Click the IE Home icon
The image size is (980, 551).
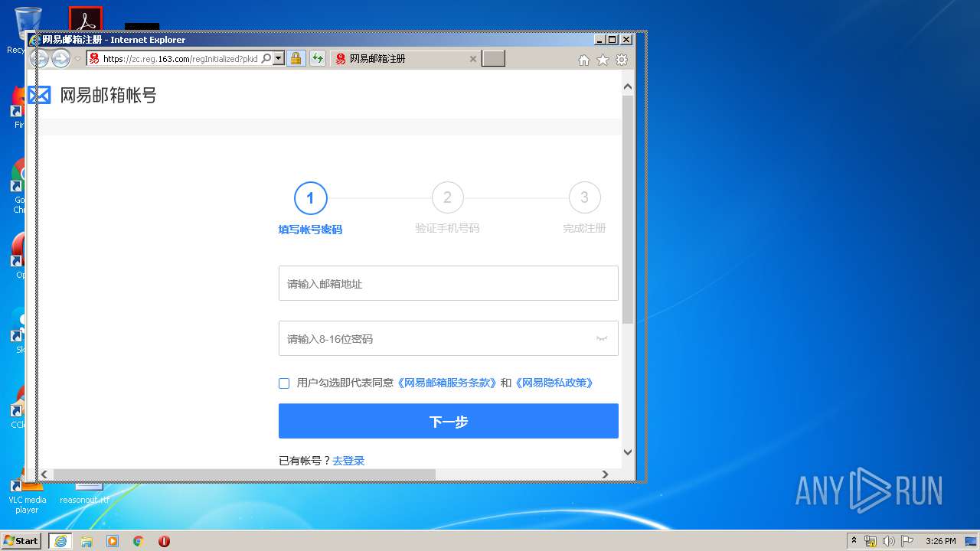pos(583,60)
